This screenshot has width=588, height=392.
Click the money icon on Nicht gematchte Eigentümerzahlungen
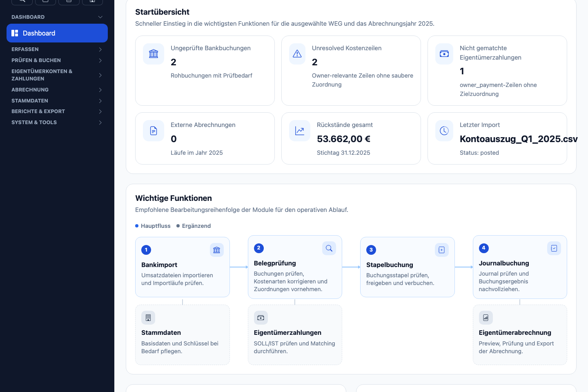tap(444, 54)
